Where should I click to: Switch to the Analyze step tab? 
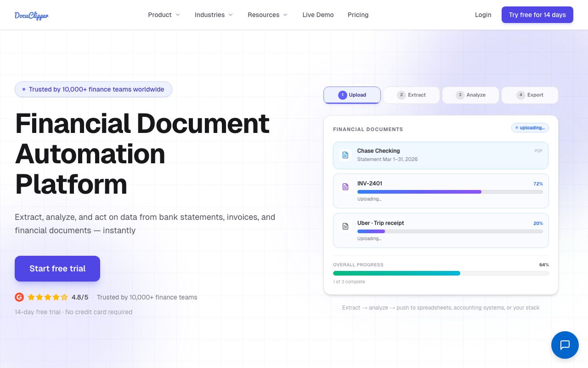click(x=470, y=95)
